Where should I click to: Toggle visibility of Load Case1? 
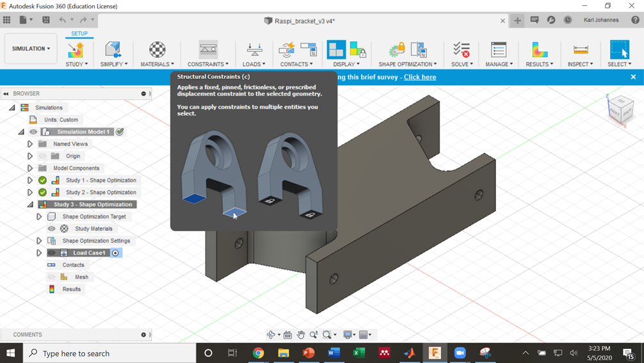pos(51,253)
